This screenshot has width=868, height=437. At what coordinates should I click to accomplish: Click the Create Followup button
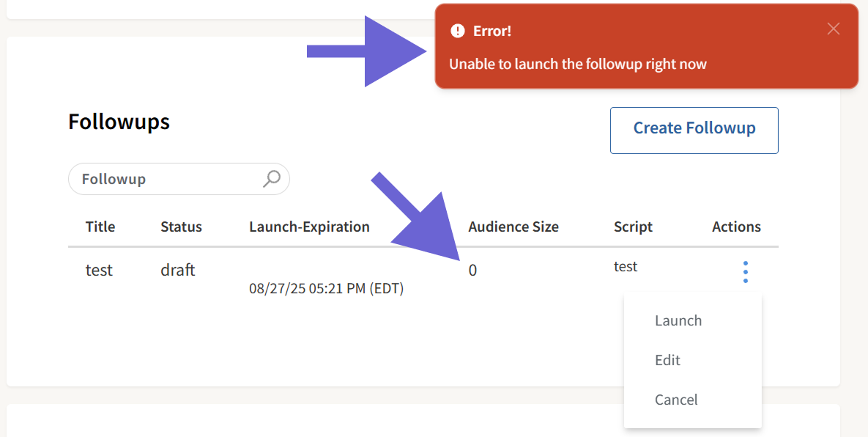pos(694,131)
